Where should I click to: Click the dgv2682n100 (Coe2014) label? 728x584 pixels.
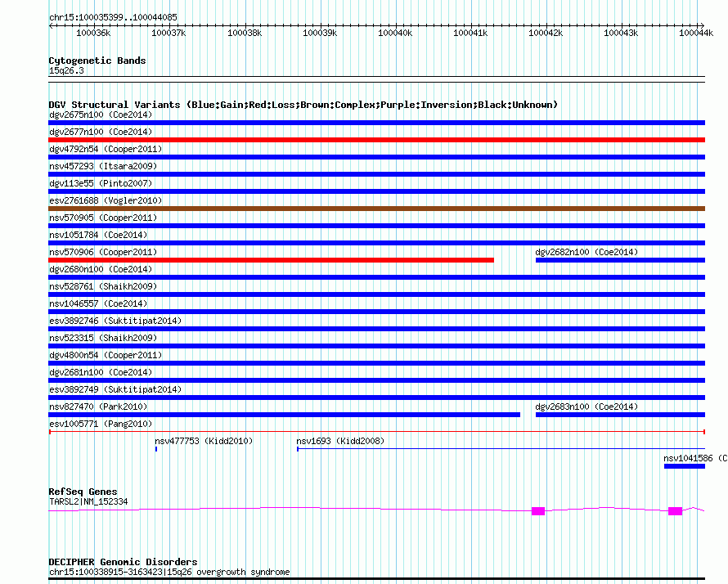click(x=586, y=252)
